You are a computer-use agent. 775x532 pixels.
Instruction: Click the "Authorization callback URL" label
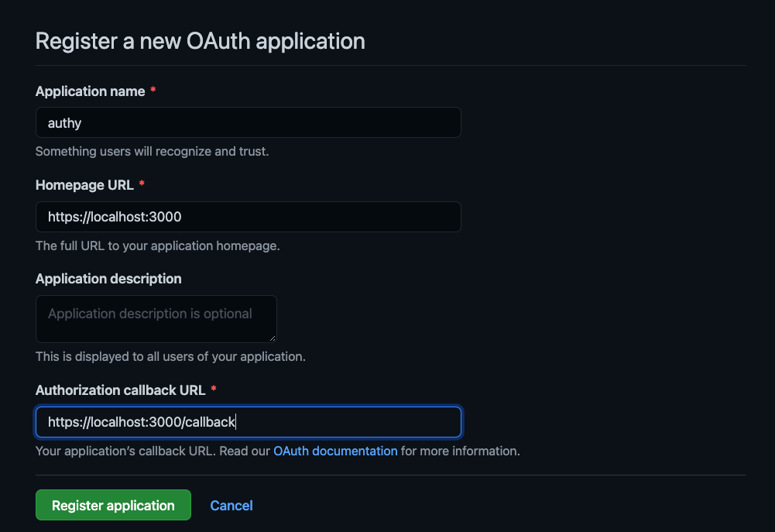pos(120,390)
